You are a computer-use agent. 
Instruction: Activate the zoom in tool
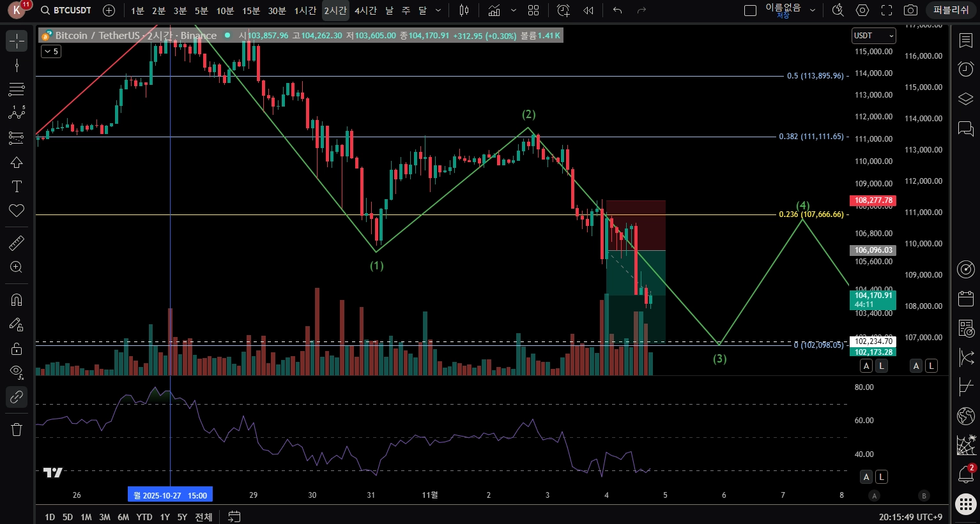pyautogui.click(x=17, y=267)
